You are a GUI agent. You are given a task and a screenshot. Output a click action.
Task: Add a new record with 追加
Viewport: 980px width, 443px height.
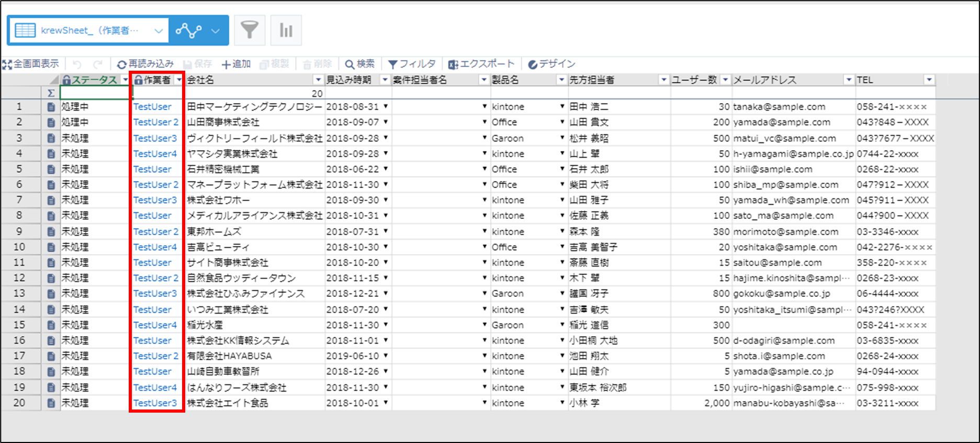pyautogui.click(x=236, y=64)
